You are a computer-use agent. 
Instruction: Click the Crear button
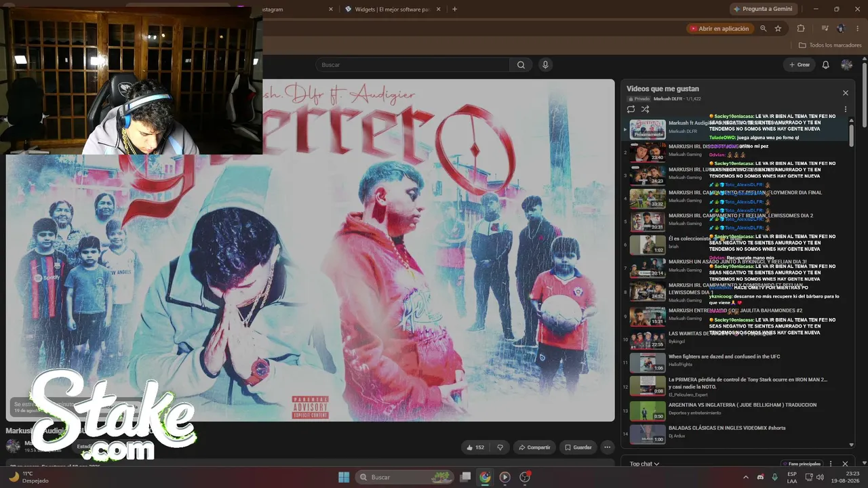click(799, 65)
